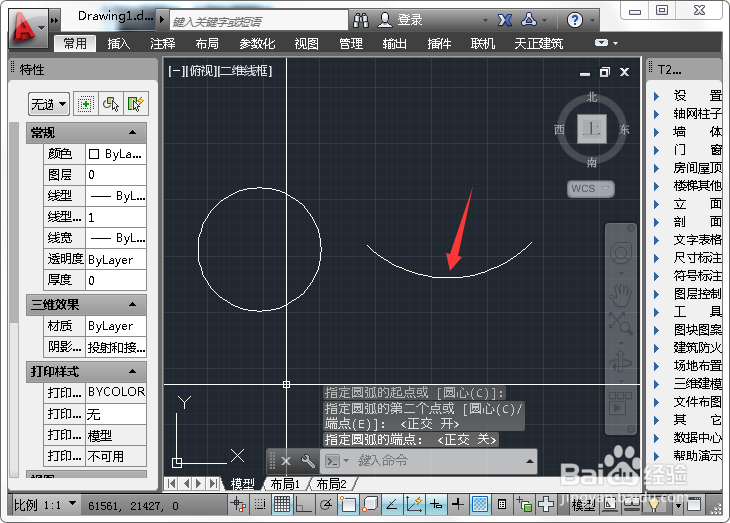Click ShowMotion icon in navigation bar
Image resolution: width=730 pixels, height=523 pixels.
(x=621, y=403)
